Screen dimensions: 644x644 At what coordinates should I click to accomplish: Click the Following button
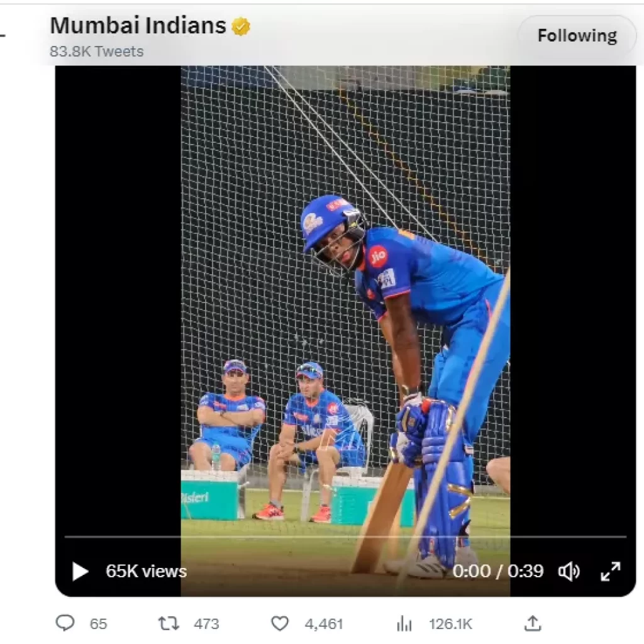[x=577, y=36]
